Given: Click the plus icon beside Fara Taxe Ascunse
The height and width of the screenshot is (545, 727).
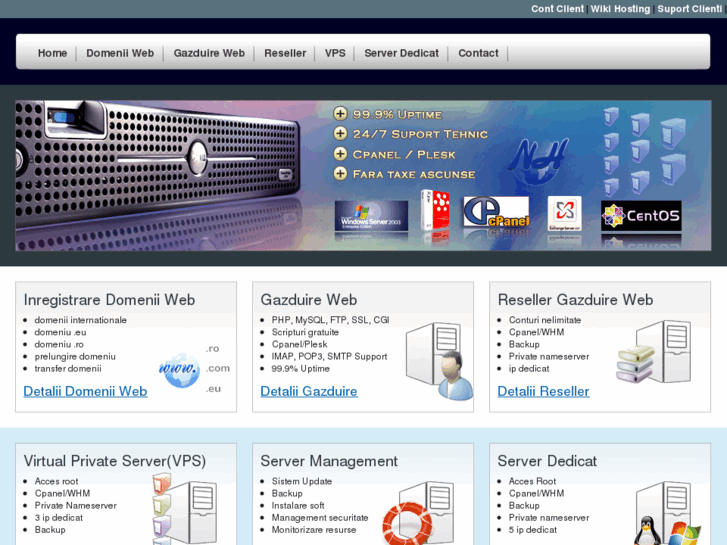Looking at the screenshot, I should 340,174.
